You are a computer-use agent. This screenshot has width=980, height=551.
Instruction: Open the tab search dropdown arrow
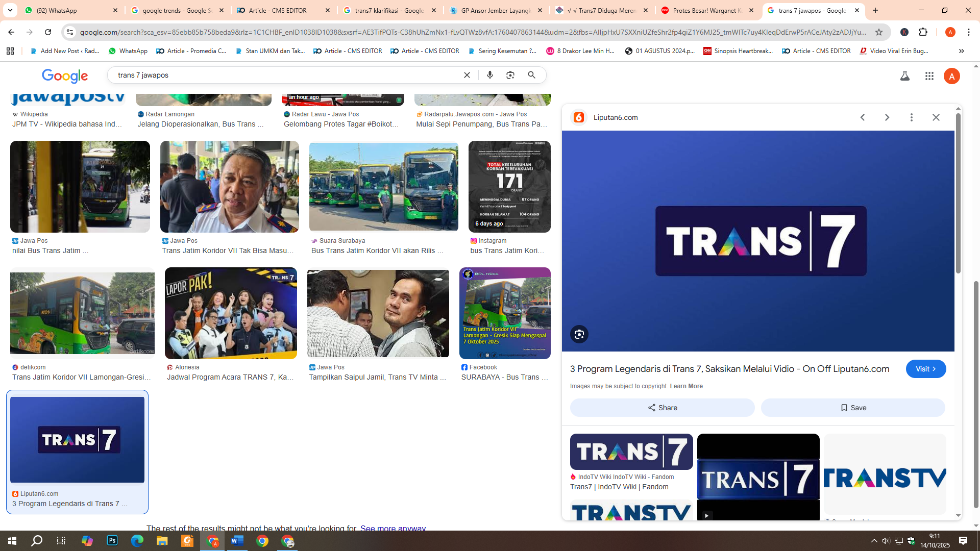pyautogui.click(x=10, y=10)
